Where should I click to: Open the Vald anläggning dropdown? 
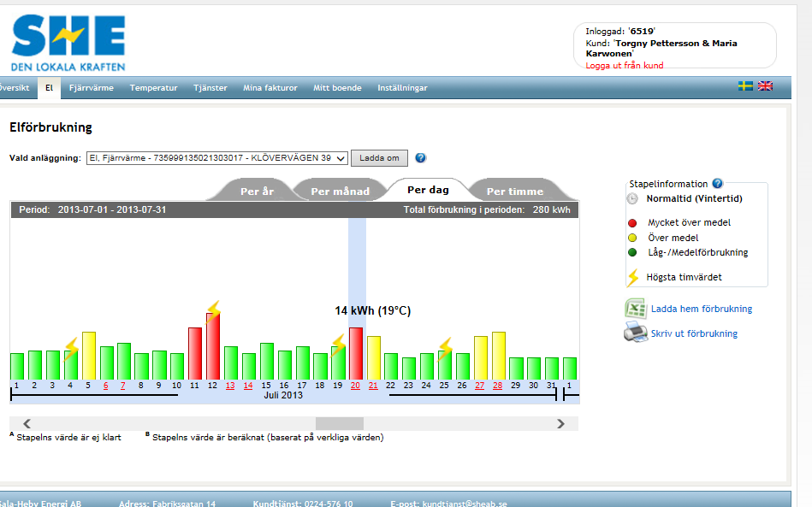[217, 158]
